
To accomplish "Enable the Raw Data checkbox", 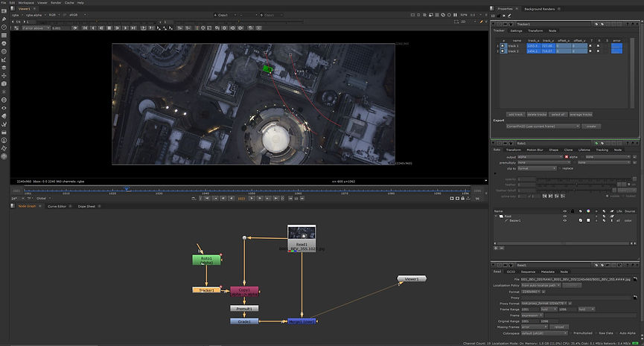I will pyautogui.click(x=596, y=333).
